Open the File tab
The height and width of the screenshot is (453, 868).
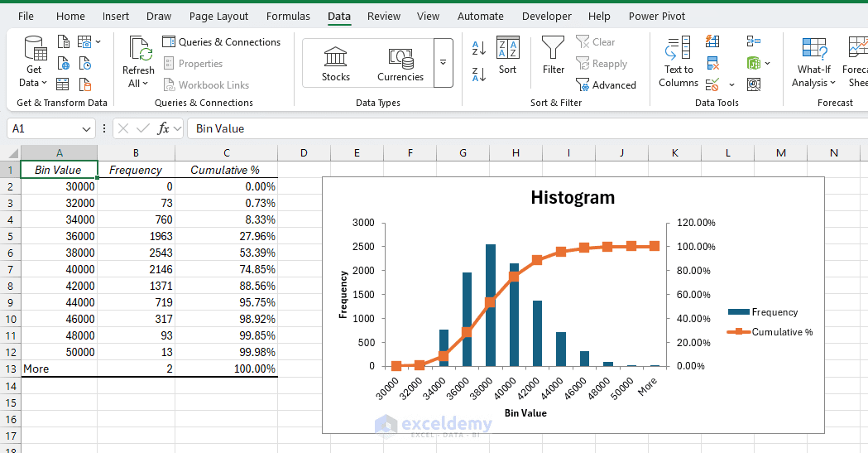point(26,16)
